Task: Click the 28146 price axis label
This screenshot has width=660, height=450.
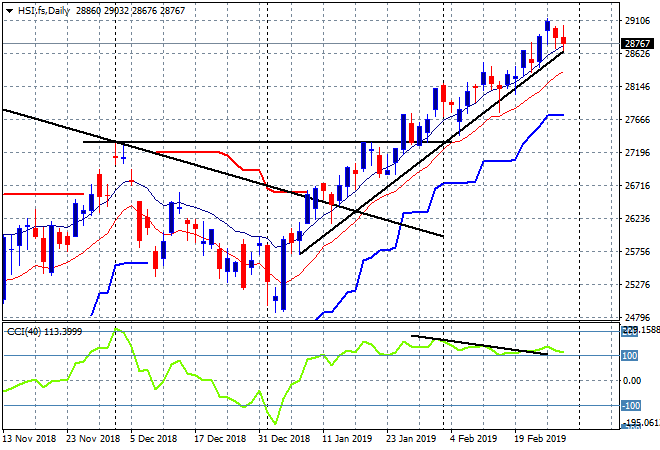Action: click(x=637, y=87)
